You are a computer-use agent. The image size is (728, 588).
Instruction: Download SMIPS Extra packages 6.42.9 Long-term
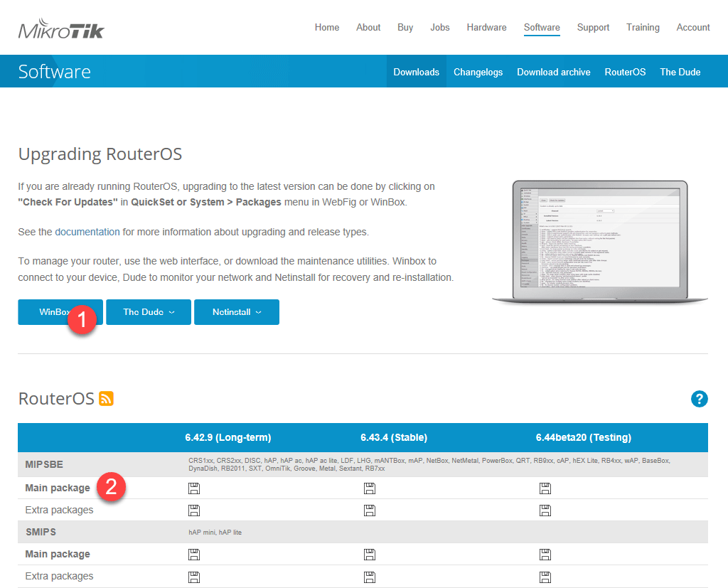193,576
